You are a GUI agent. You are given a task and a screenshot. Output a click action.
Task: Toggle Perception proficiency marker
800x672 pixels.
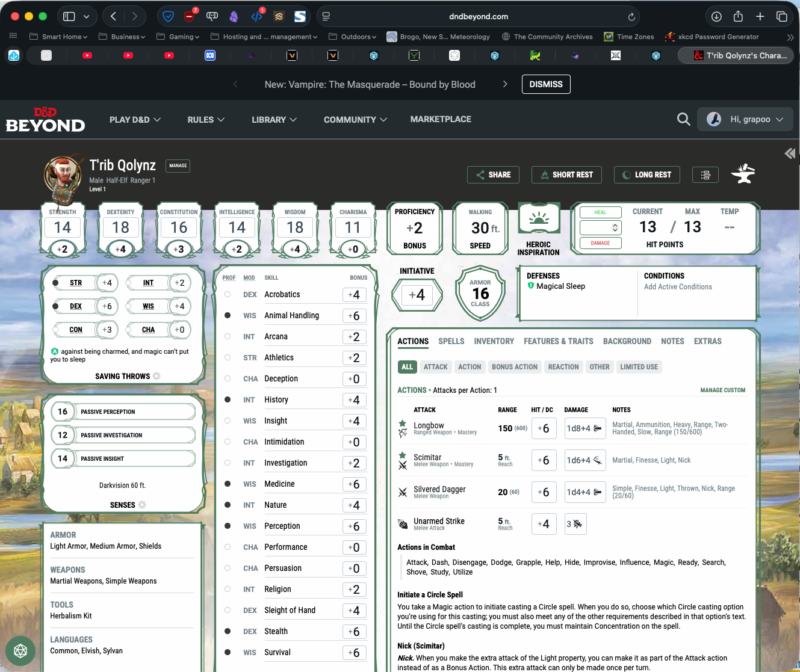click(228, 526)
